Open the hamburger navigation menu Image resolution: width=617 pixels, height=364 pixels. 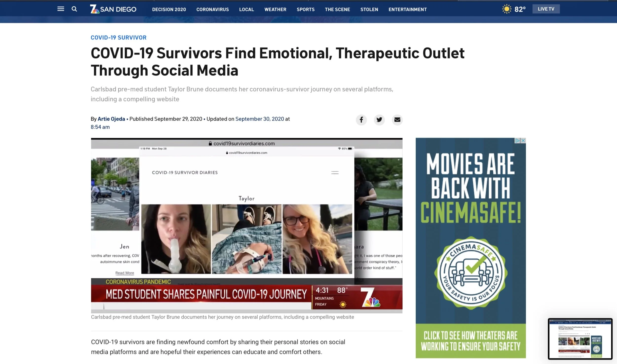click(61, 9)
